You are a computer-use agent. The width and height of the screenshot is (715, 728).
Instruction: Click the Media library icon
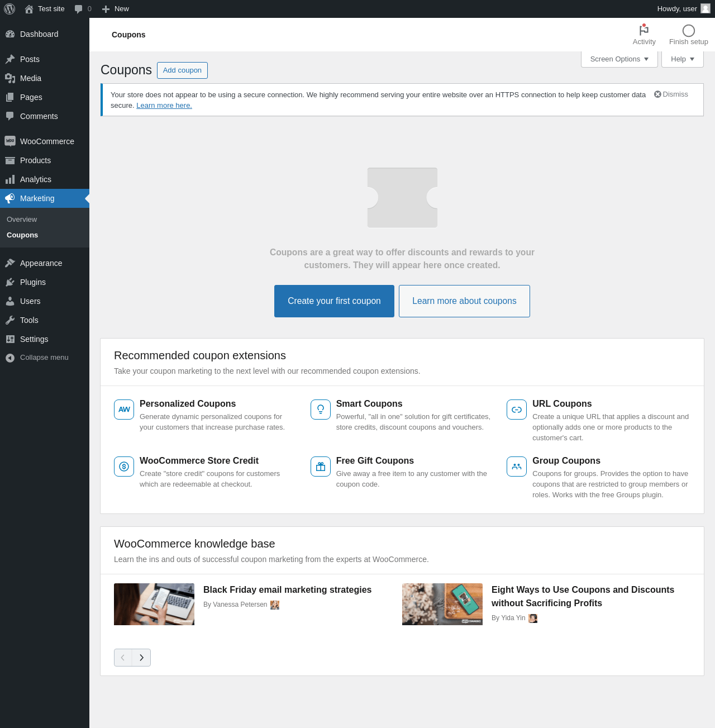point(10,78)
